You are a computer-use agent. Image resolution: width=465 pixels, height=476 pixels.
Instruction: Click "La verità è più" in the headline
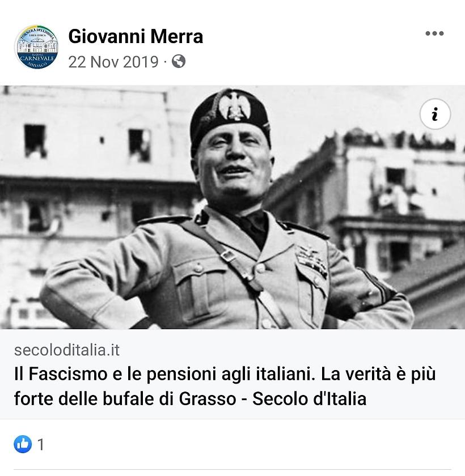(x=378, y=373)
